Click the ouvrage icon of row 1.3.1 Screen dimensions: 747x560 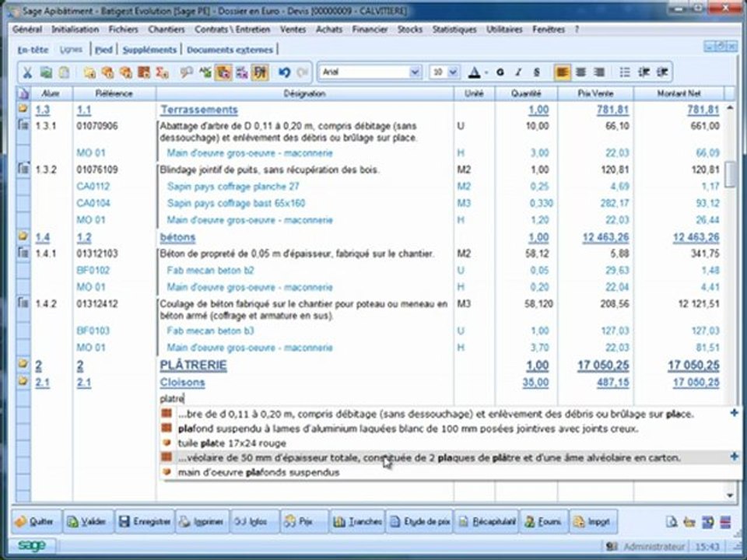click(x=23, y=125)
